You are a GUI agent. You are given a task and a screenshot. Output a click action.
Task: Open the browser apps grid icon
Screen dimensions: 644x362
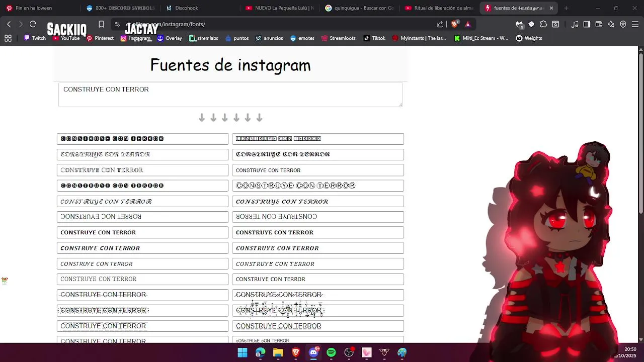point(8,38)
